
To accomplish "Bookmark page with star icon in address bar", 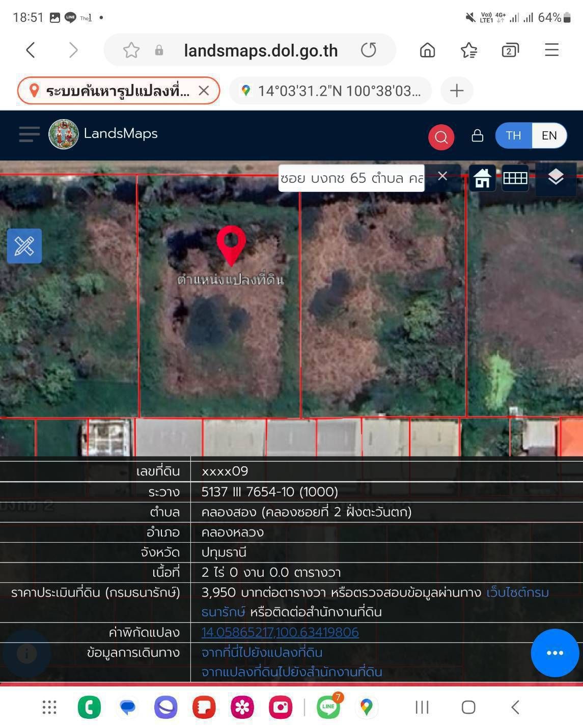I will pos(131,50).
